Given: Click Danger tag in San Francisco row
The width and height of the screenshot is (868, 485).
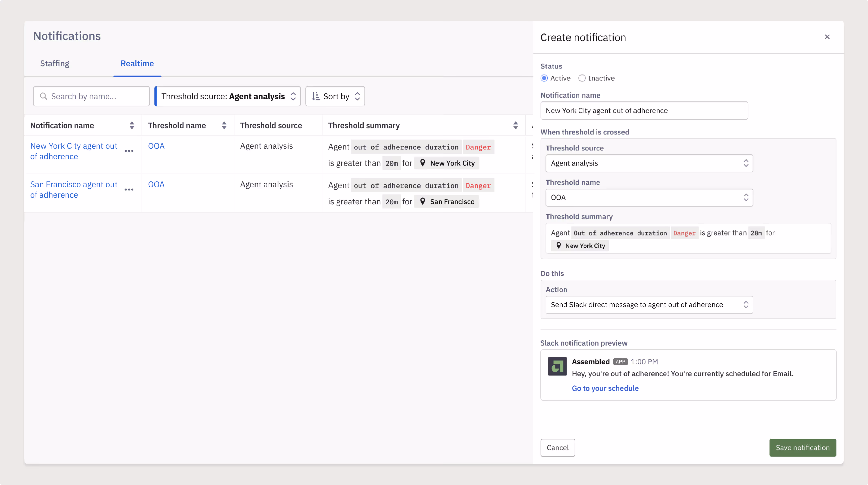Looking at the screenshot, I should point(478,185).
